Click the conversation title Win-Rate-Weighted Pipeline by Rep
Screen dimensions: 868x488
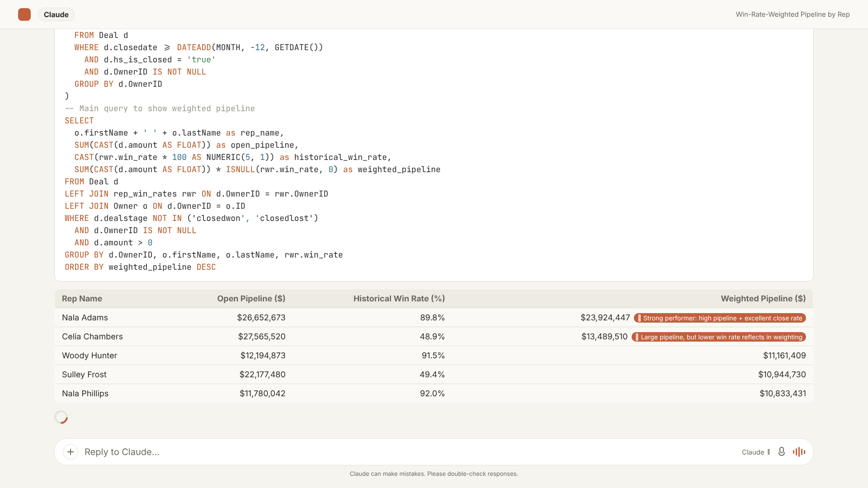pos(793,14)
